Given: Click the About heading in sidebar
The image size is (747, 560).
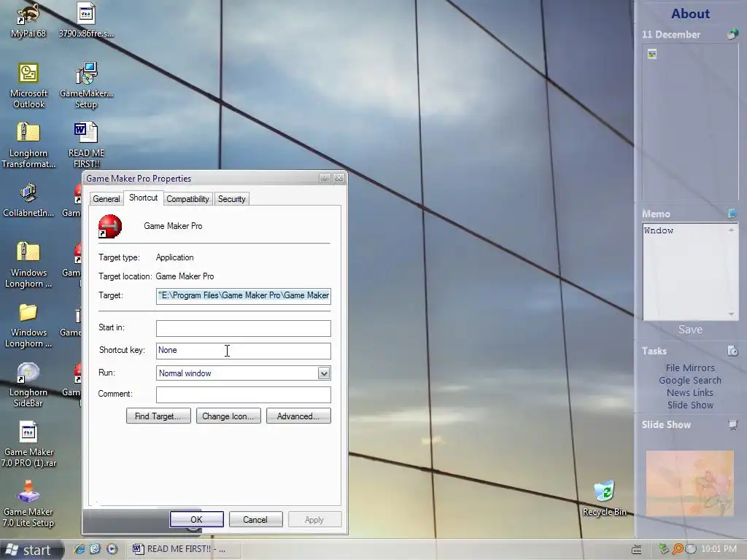Looking at the screenshot, I should point(690,14).
